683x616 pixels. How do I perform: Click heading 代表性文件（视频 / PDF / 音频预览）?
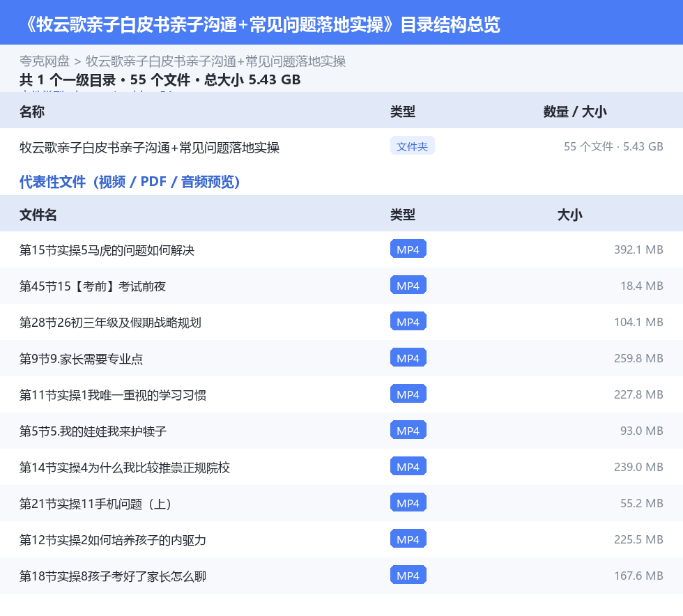pos(130,182)
